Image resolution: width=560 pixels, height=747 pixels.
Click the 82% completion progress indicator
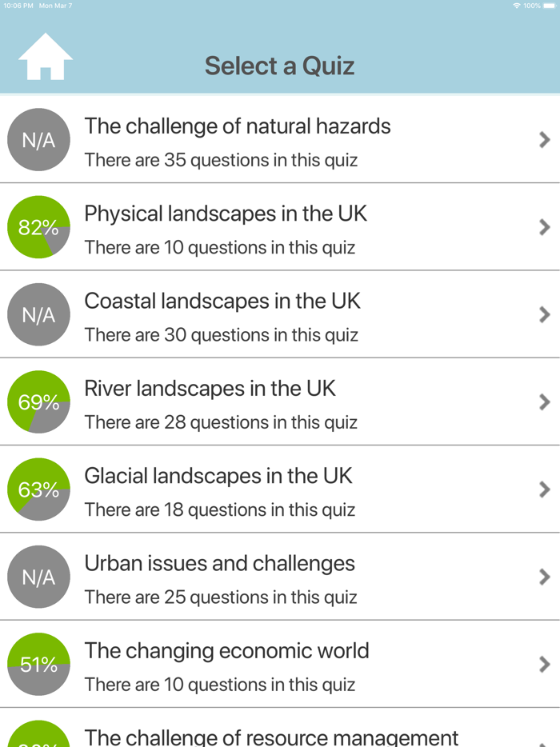pyautogui.click(x=38, y=227)
